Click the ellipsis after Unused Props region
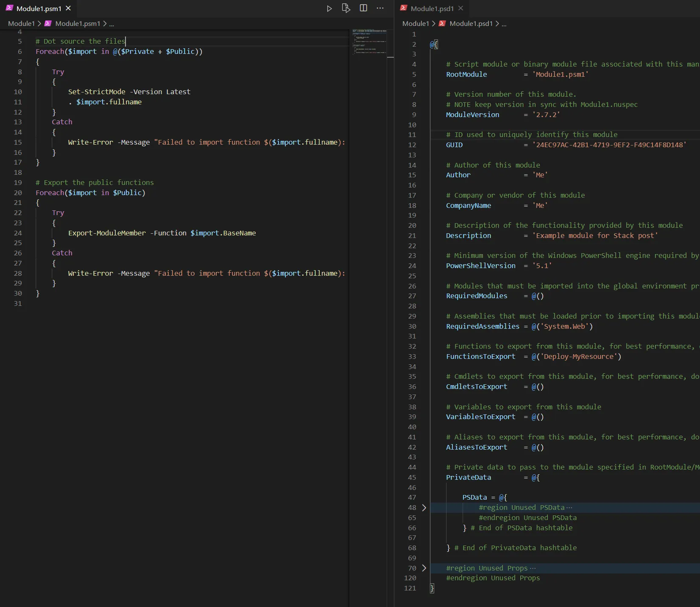The height and width of the screenshot is (607, 700). click(533, 568)
